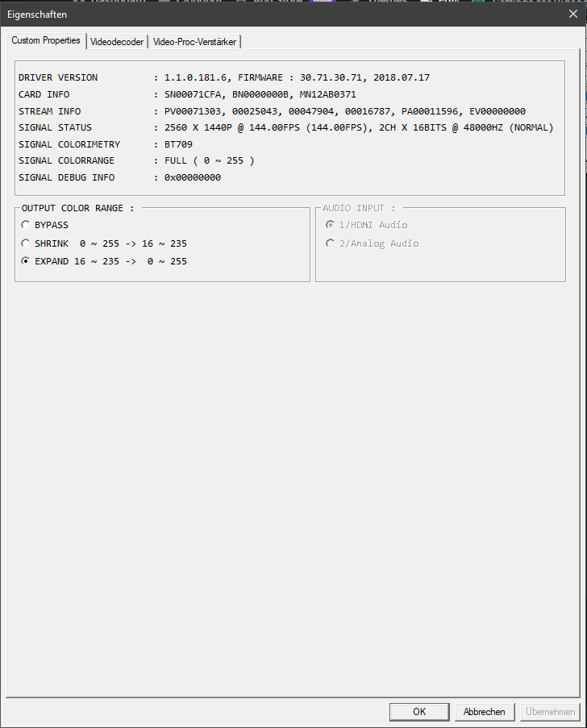Switch to the Video-Proc-Verstärker tab
Viewport: 587px width, 728px height.
194,41
